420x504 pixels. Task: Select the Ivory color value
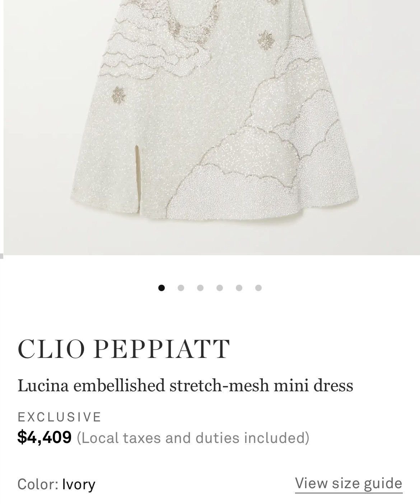(x=79, y=485)
